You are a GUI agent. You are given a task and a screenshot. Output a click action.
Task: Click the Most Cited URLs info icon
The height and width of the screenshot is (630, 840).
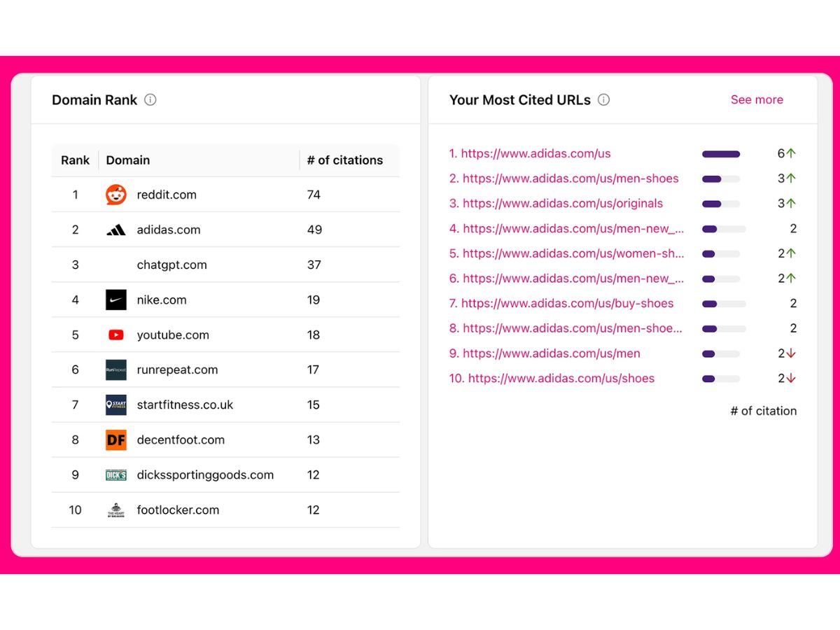(x=603, y=99)
